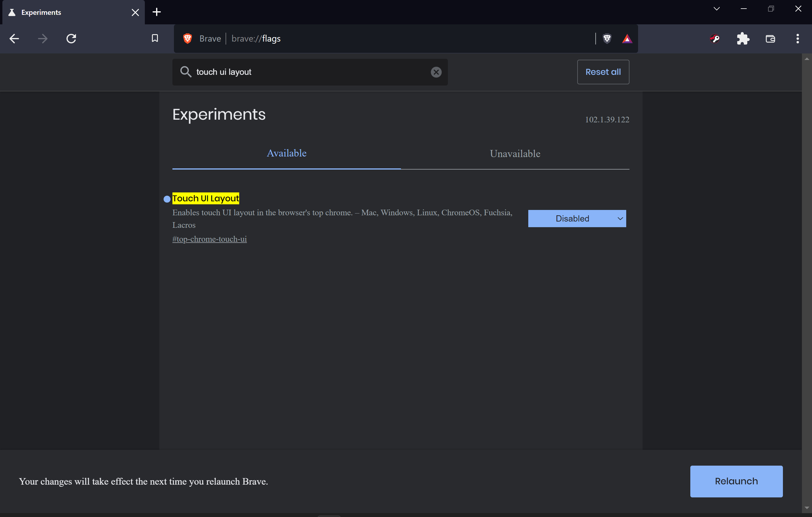Image resolution: width=812 pixels, height=517 pixels.
Task: Close the Experiments tab
Action: click(x=135, y=12)
